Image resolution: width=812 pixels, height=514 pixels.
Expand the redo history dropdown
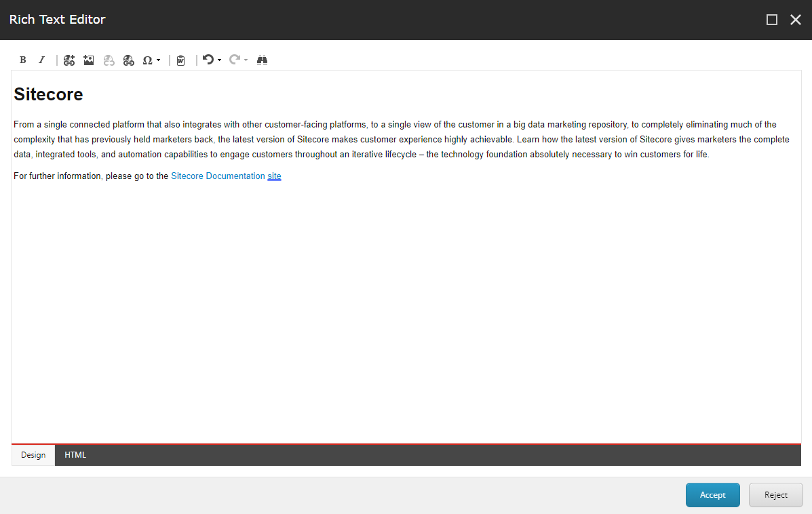point(246,60)
